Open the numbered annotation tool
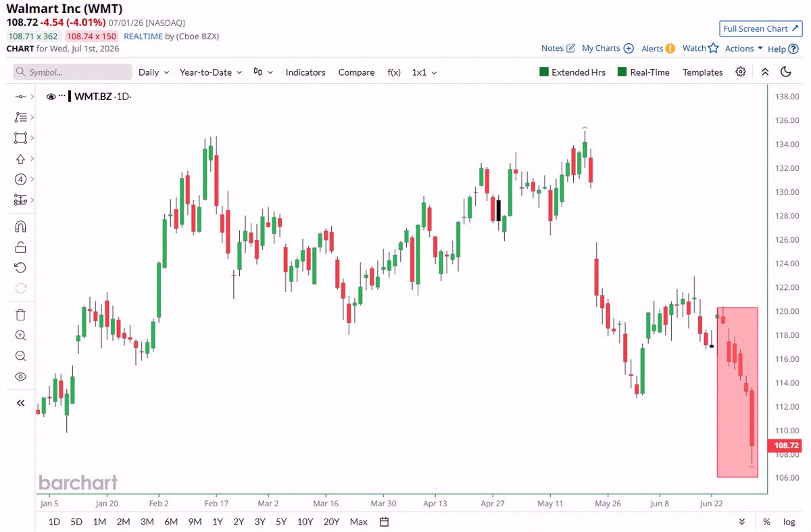This screenshot has height=532, width=811. tap(20, 179)
